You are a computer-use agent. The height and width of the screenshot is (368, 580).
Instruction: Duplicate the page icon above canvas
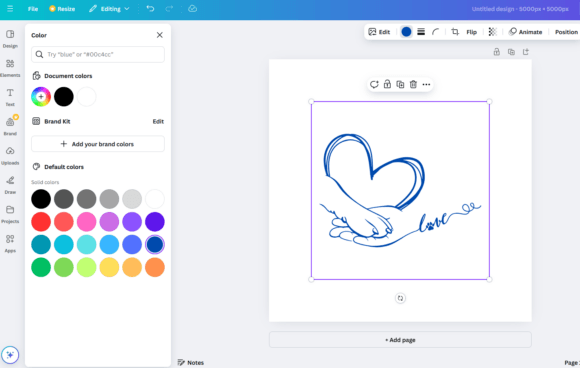pos(511,52)
